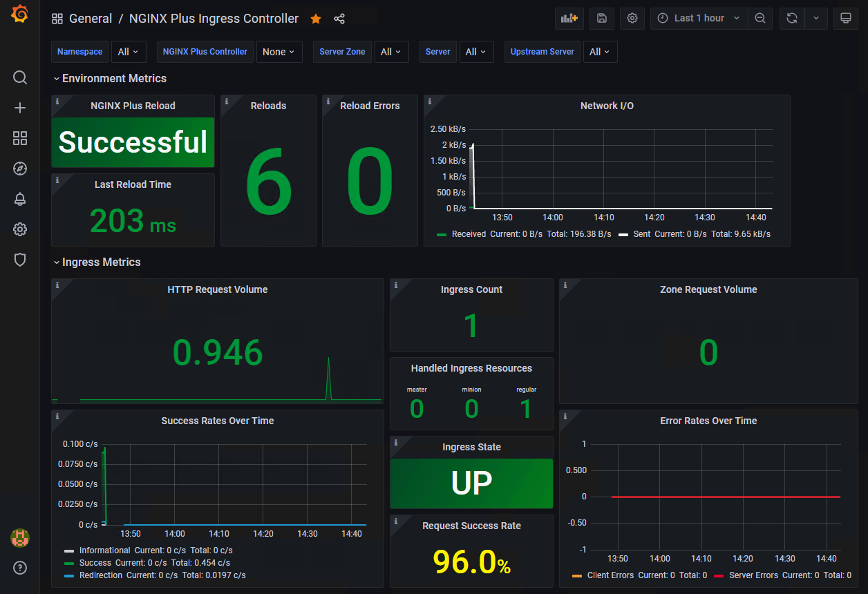Show info for NGINX Plus Reload panel

[x=57, y=101]
